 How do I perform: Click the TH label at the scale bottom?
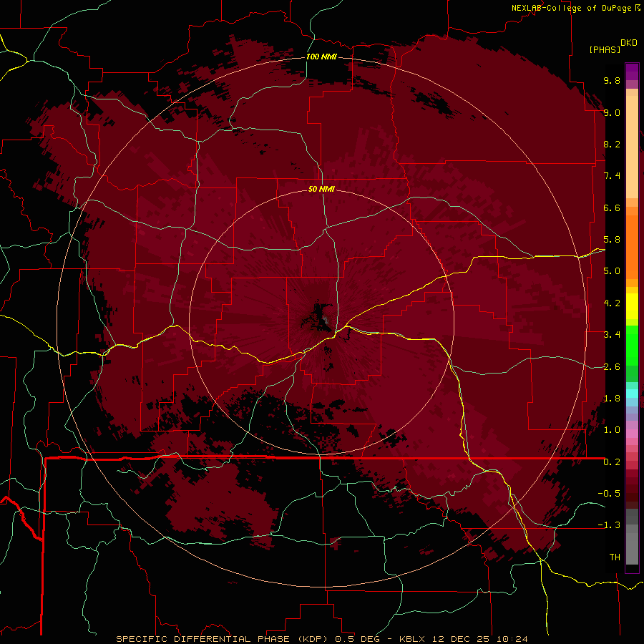coord(615,557)
